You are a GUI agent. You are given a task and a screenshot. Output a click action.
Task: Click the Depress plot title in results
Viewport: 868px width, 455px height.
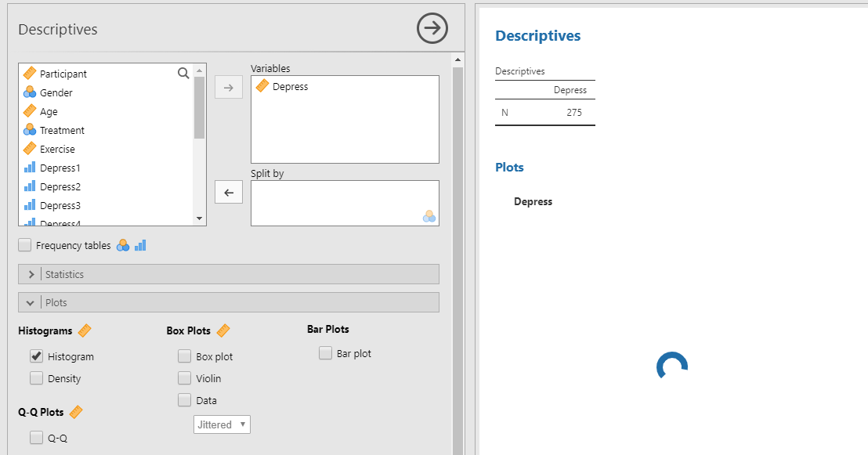tap(533, 201)
